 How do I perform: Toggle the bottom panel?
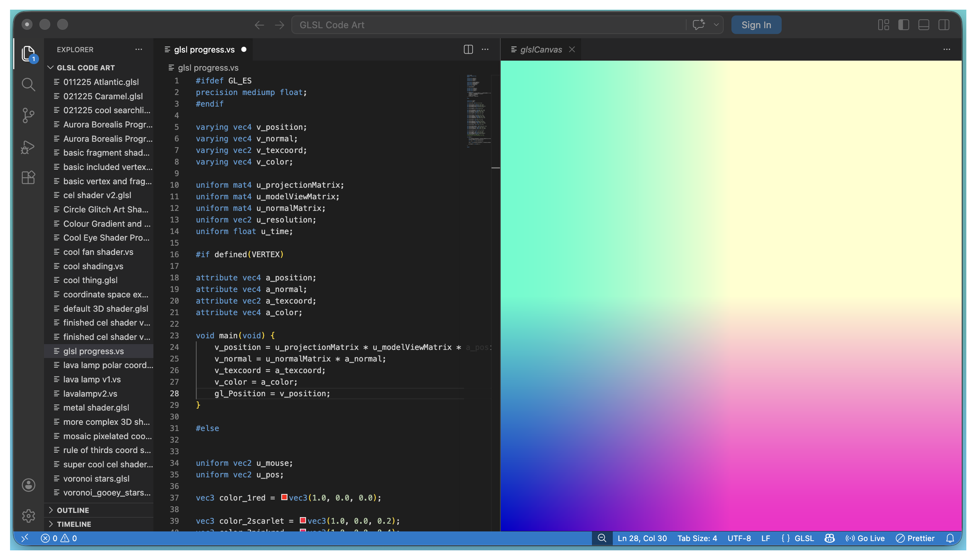(923, 25)
